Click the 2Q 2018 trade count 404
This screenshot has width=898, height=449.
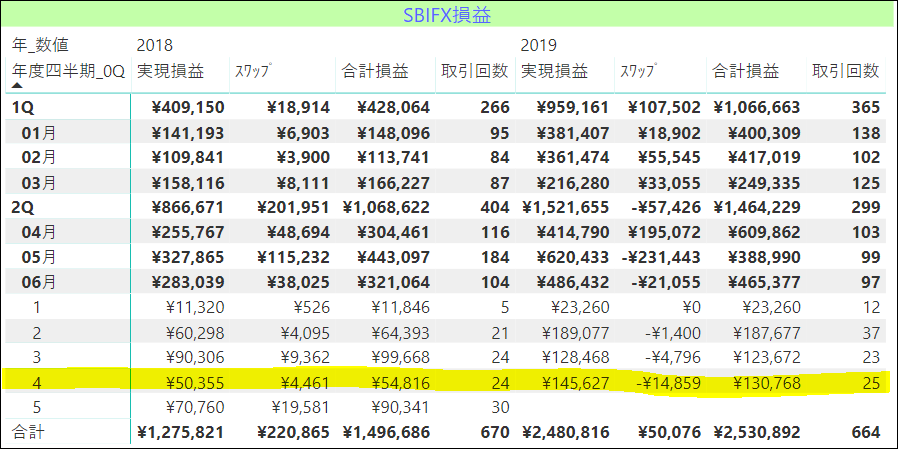coord(495,207)
